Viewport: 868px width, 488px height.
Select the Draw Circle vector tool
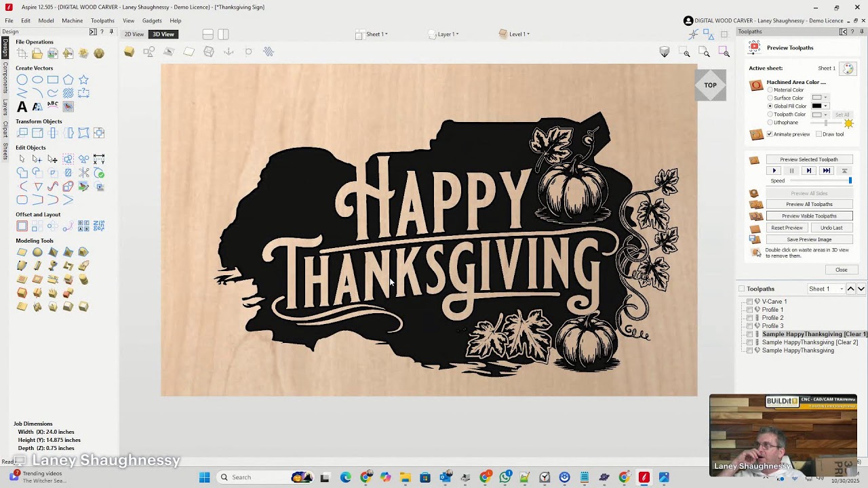[22, 80]
